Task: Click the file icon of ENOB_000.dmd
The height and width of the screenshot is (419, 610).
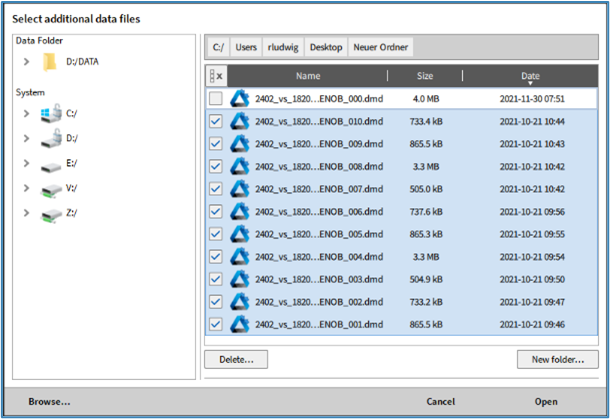Action: point(240,98)
